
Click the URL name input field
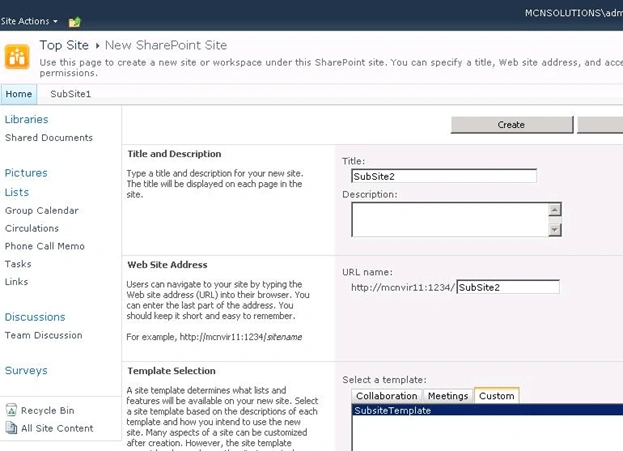click(x=508, y=287)
